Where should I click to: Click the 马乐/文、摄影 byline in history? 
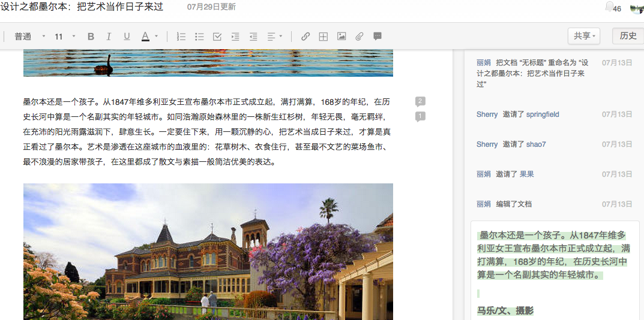[505, 310]
